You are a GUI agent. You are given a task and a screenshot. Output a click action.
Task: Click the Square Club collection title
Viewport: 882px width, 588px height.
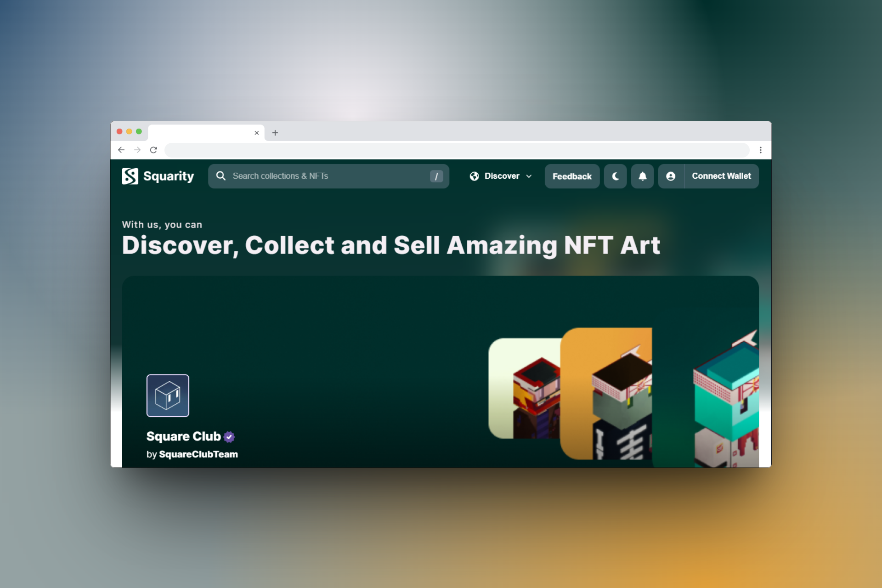(x=183, y=436)
